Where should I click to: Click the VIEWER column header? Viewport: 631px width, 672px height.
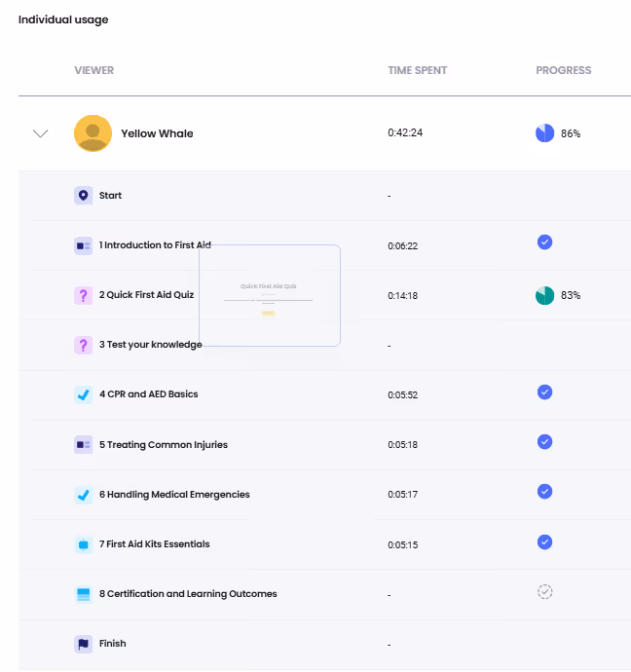click(94, 70)
